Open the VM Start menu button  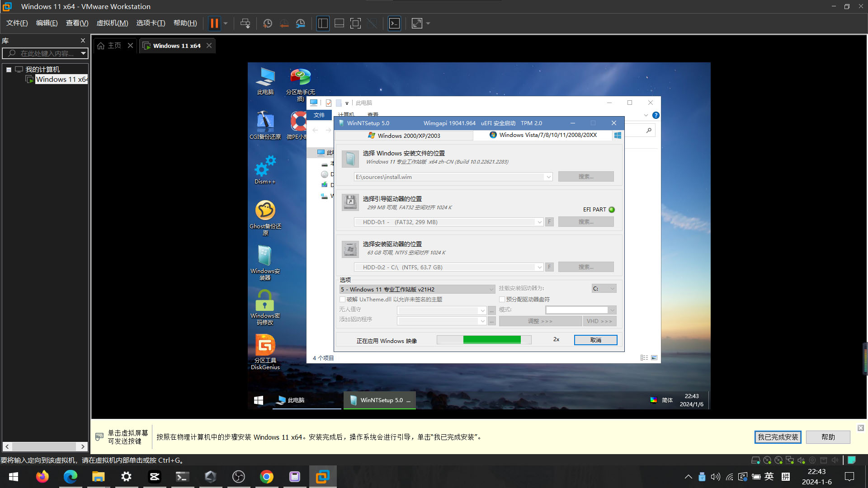click(x=259, y=400)
